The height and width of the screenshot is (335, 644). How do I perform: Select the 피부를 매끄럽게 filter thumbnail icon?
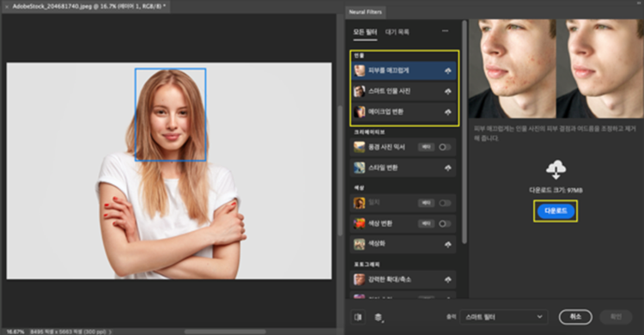pyautogui.click(x=360, y=70)
